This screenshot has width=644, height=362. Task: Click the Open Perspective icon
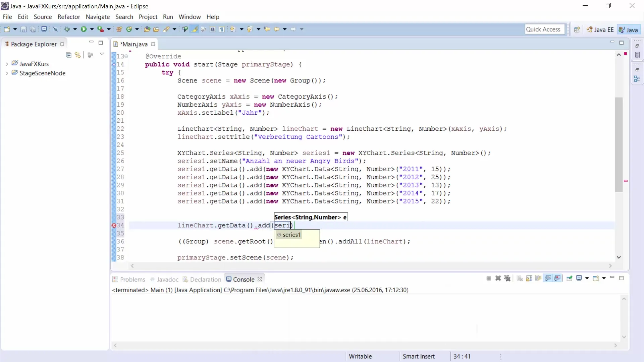coord(577,29)
